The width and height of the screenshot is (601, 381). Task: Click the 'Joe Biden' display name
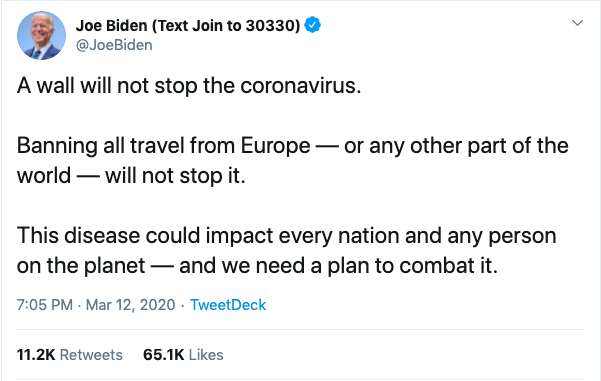pyautogui.click(x=112, y=25)
